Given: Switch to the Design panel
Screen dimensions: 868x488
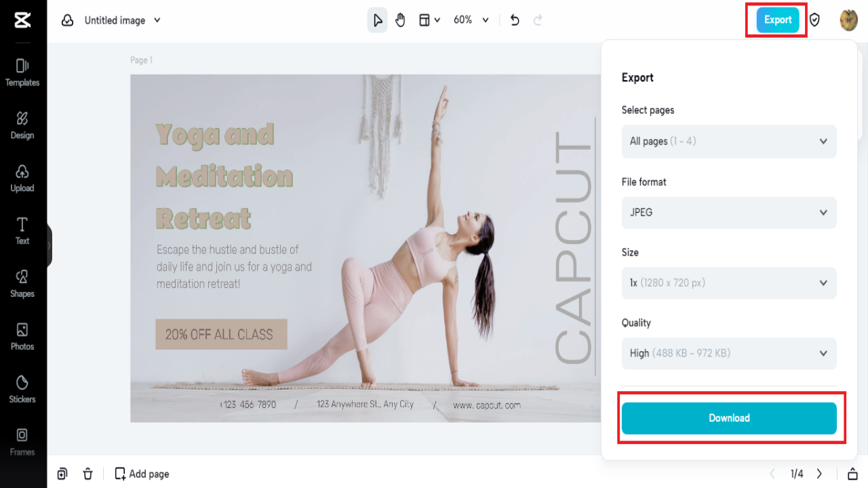Looking at the screenshot, I should [22, 125].
